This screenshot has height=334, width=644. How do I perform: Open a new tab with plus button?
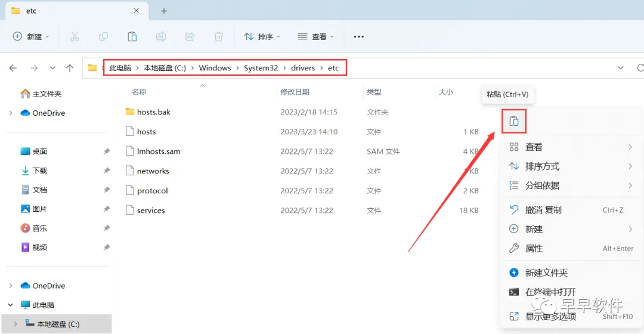point(164,11)
